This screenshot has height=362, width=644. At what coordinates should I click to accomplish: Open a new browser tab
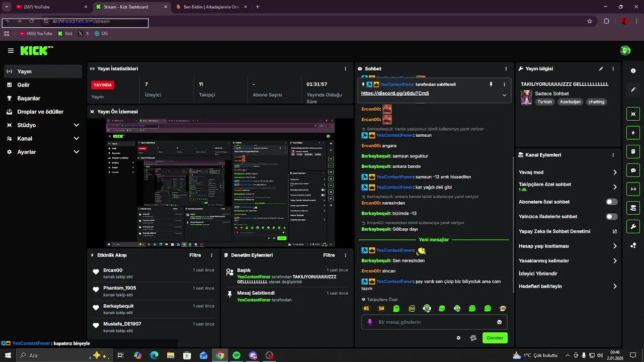pos(258,7)
